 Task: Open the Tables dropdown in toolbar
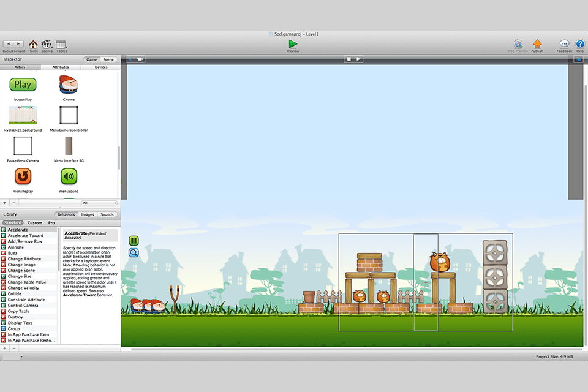[x=61, y=45]
